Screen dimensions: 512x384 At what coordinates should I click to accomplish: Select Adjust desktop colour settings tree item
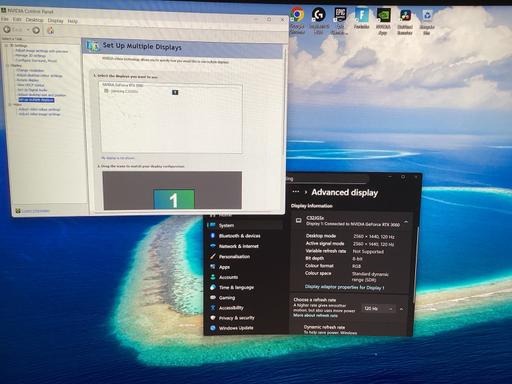pyautogui.click(x=39, y=75)
